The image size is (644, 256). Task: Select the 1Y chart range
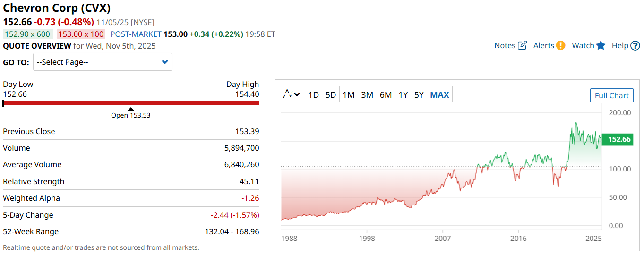tap(403, 95)
